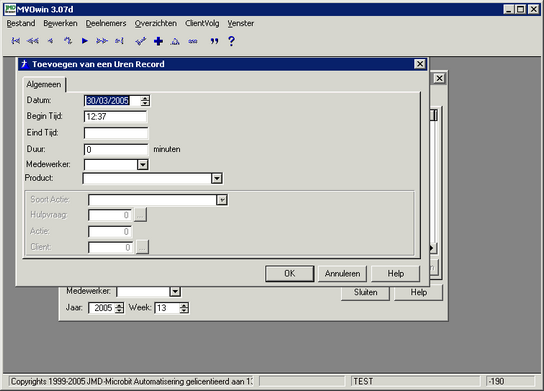Click the Copyrights status bar text
This screenshot has width=544, height=391.
click(131, 381)
